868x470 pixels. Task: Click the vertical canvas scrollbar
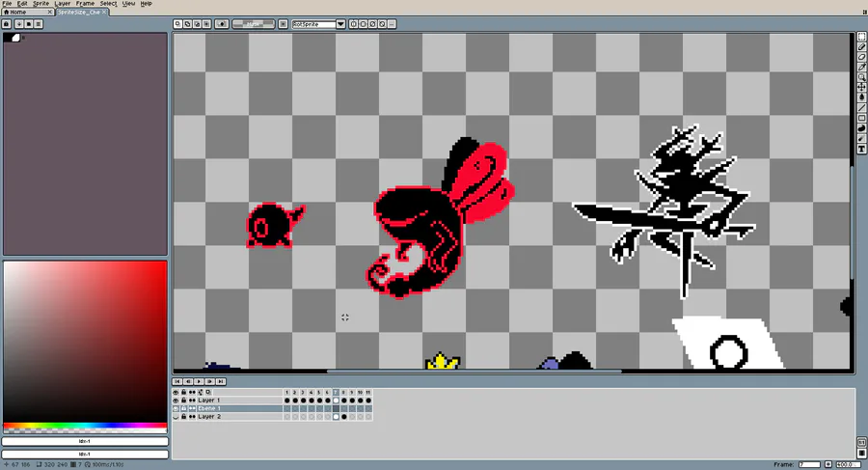pyautogui.click(x=852, y=222)
